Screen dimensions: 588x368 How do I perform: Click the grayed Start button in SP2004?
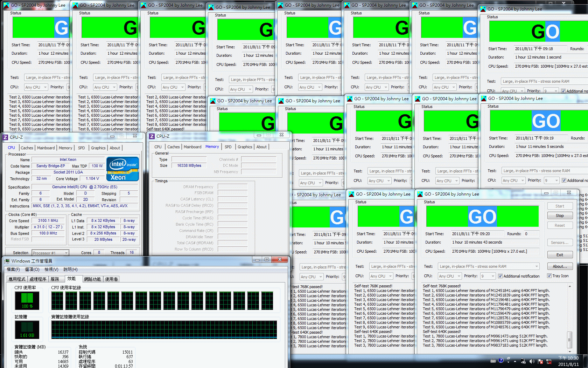(x=560, y=206)
